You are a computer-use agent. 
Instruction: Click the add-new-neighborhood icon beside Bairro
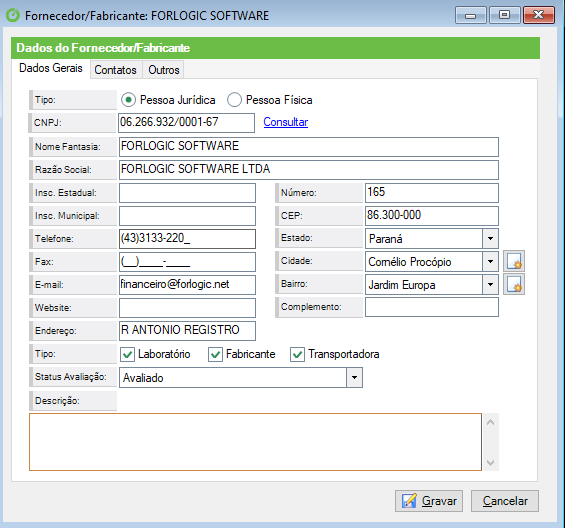(x=514, y=284)
